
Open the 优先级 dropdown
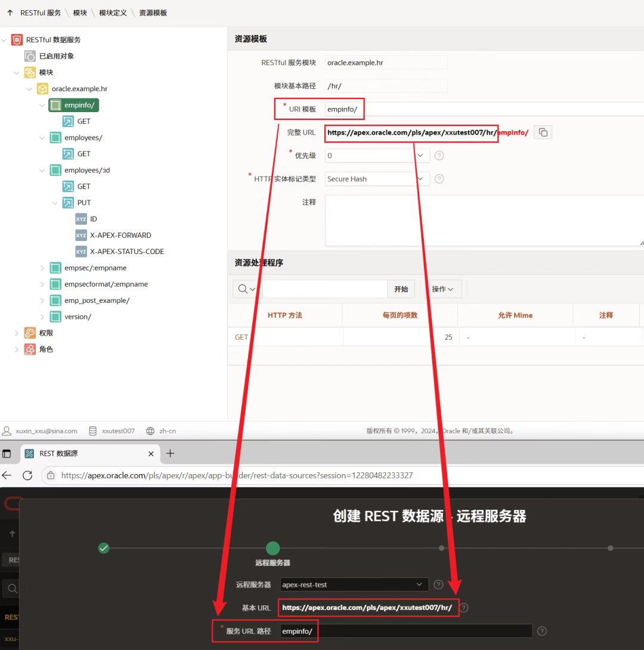point(377,156)
